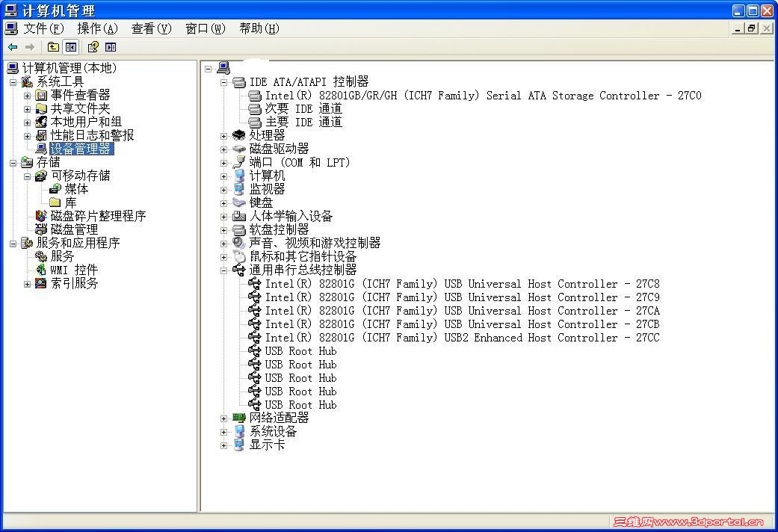Select 库 under 可移动存储
Screen dimensions: 778x532
coord(70,202)
